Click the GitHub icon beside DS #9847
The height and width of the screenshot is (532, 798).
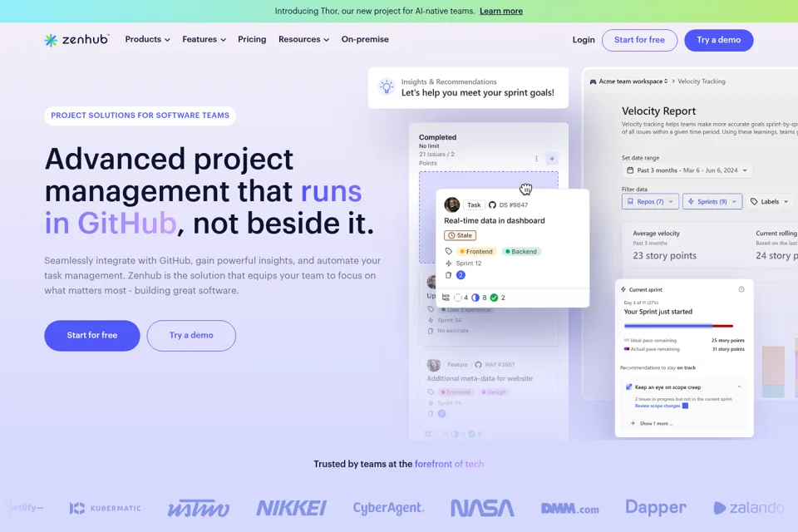[x=492, y=205]
